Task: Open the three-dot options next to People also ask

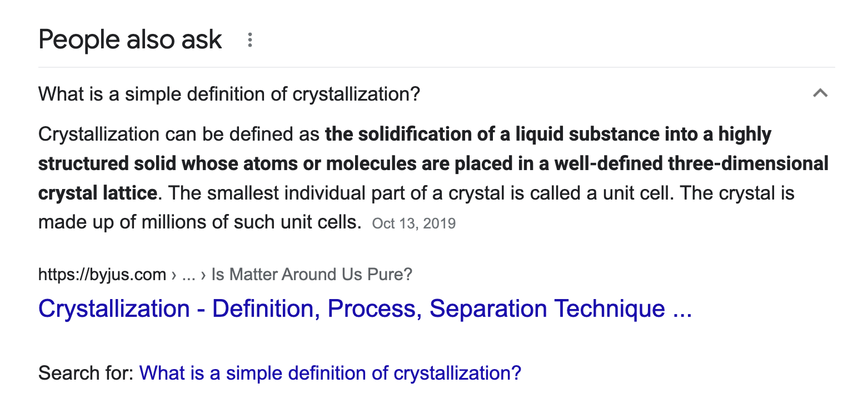Action: click(250, 40)
